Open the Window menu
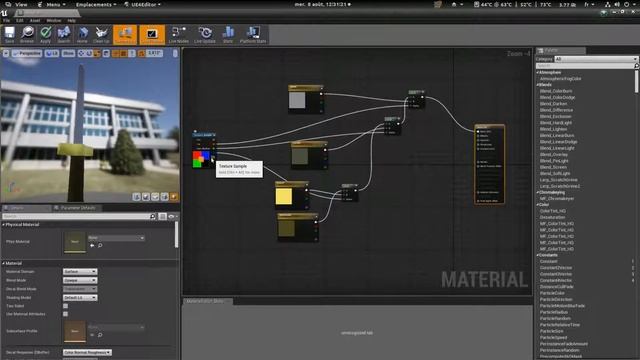This screenshot has width=640, height=360. coord(53,20)
